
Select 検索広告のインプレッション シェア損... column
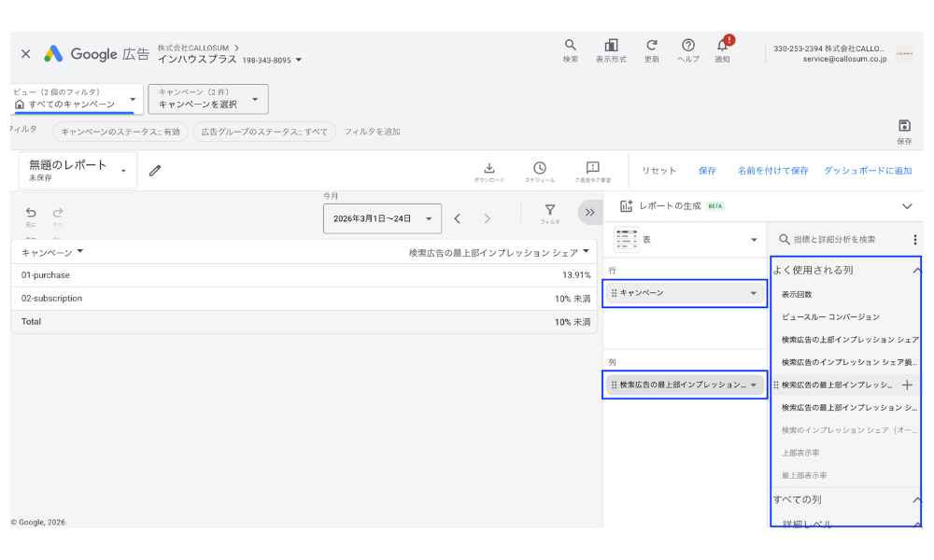point(849,362)
